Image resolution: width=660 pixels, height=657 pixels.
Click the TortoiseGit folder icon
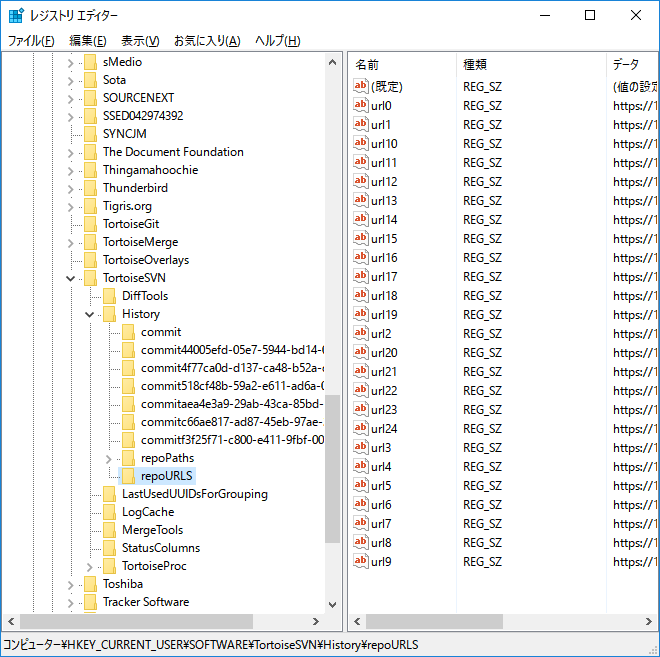90,224
